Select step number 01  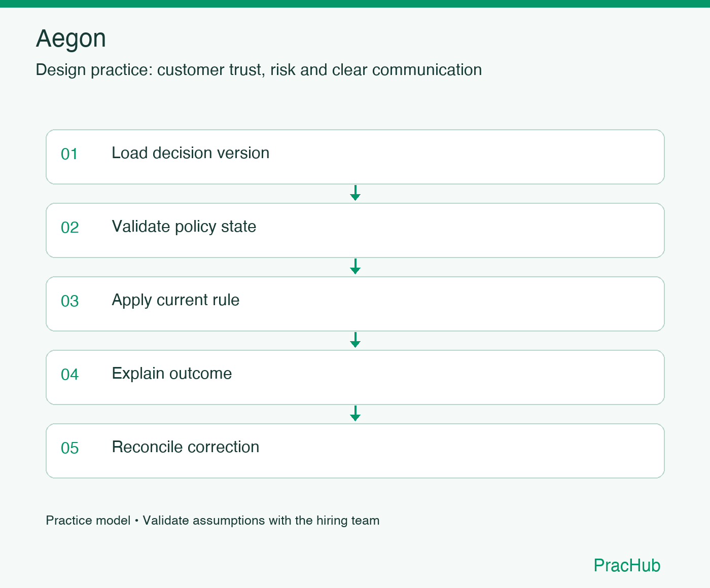tap(69, 154)
